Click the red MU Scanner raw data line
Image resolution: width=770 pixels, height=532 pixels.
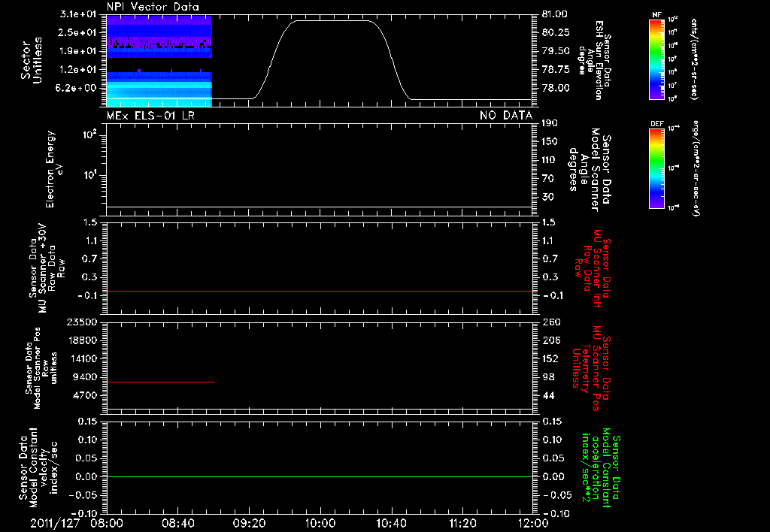pyautogui.click(x=320, y=291)
